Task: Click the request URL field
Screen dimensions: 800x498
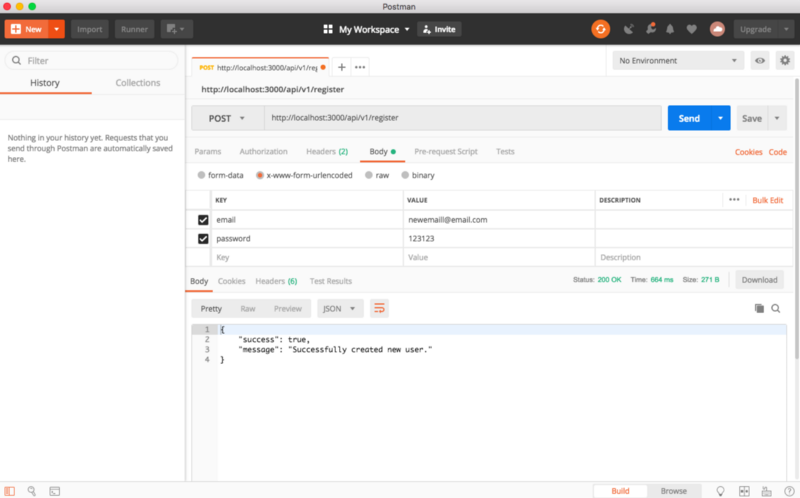Action: (x=463, y=118)
